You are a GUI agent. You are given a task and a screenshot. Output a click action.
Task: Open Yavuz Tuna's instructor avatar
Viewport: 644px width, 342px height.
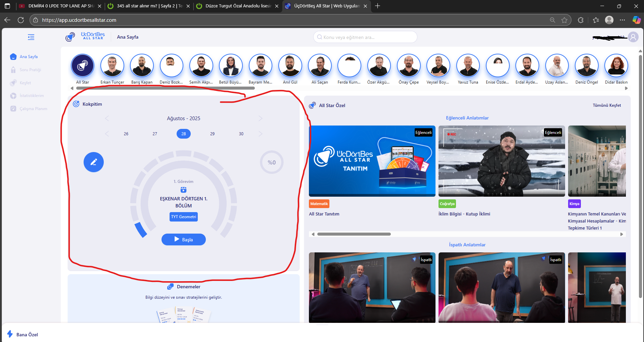point(468,65)
